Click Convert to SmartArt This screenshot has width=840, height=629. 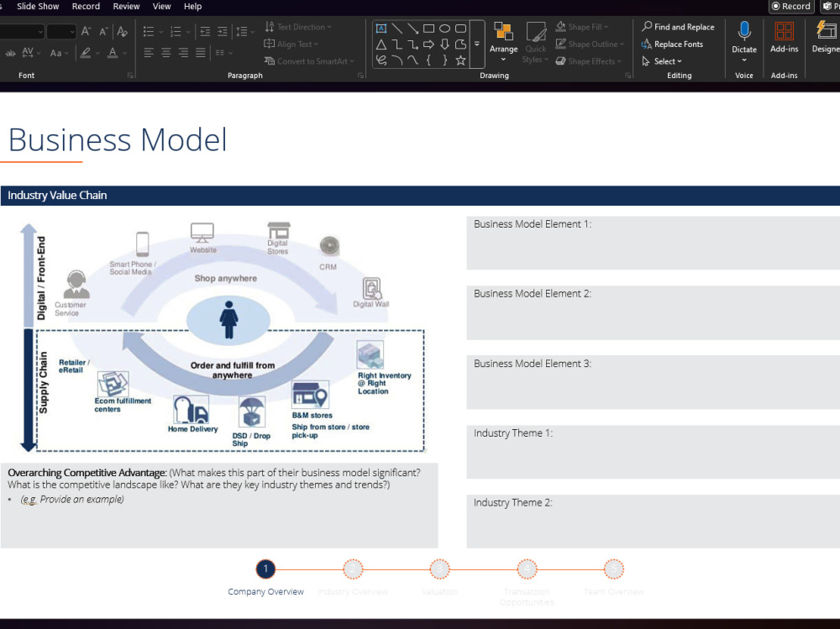pyautogui.click(x=309, y=61)
